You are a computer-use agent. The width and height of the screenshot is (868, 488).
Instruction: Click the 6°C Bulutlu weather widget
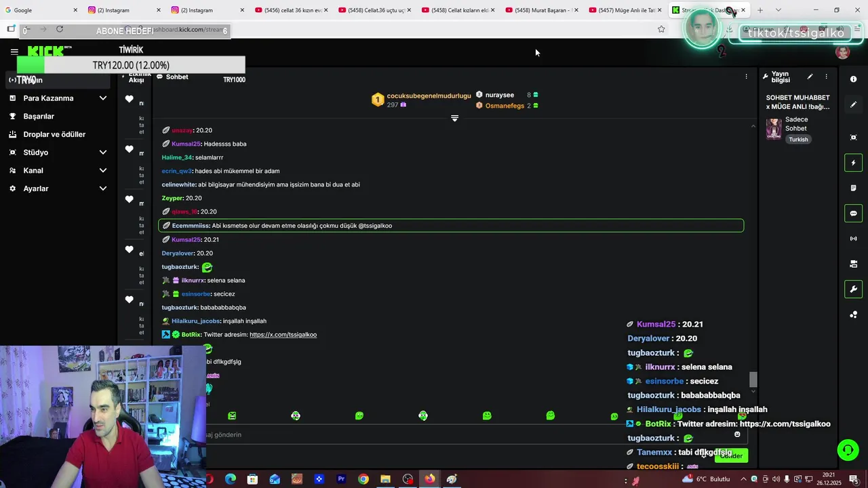click(x=707, y=479)
